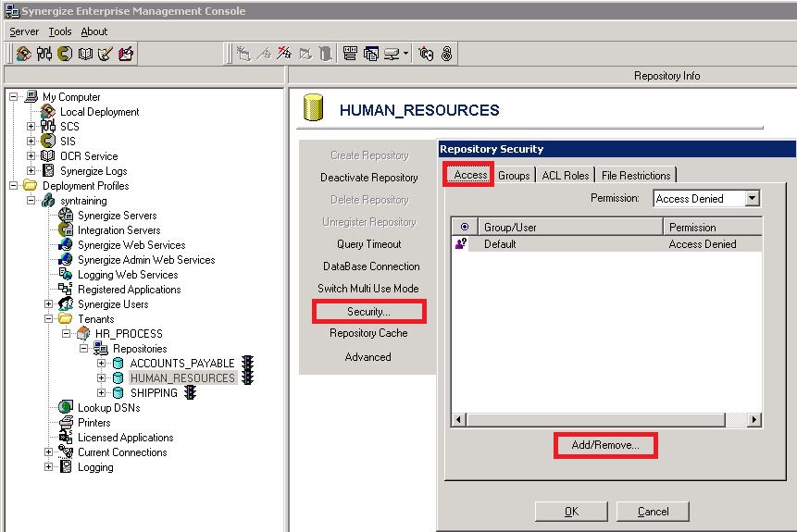Click the Registered Applications icon
Viewport: 797px width, 532px height.
(65, 289)
